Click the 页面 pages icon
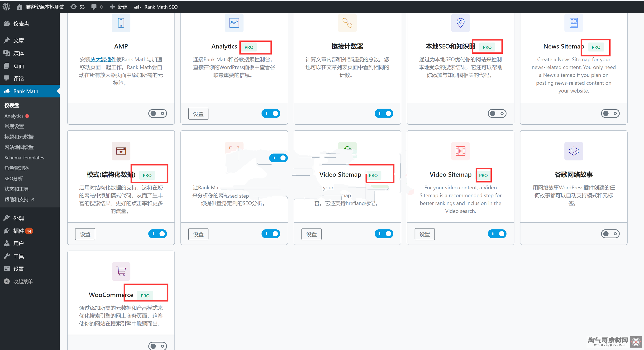Screen dimensions: 644x350 (x=7, y=66)
